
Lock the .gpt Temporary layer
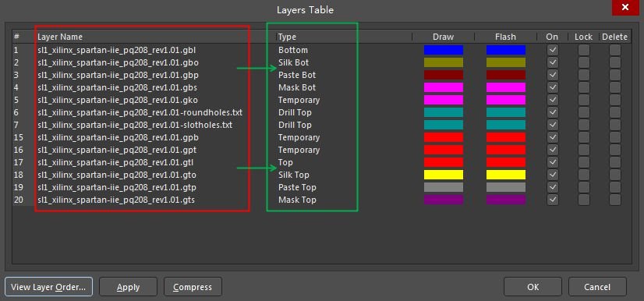pos(584,150)
